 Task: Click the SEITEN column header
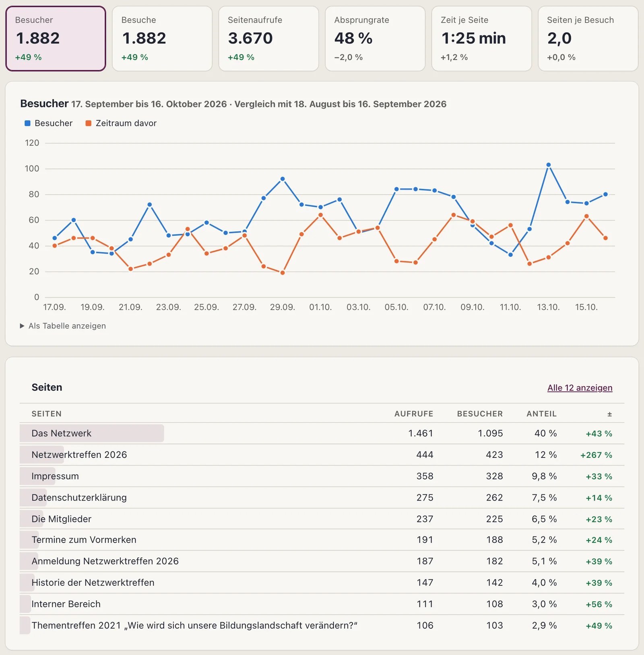47,414
